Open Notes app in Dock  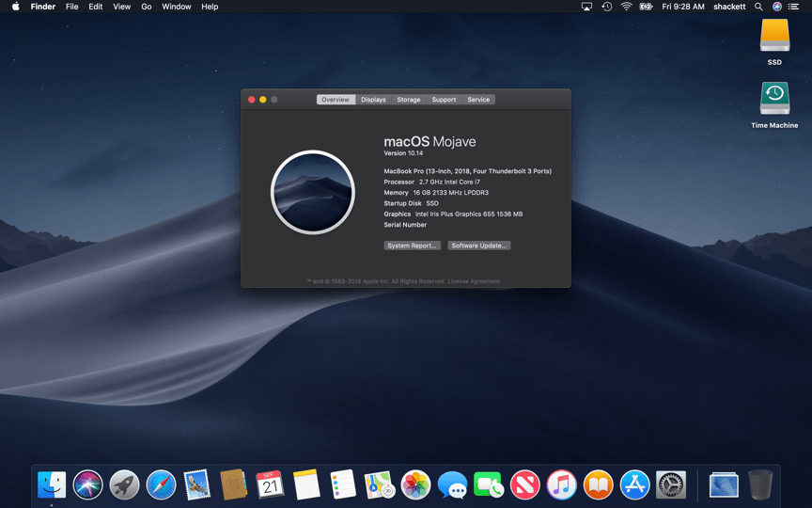(306, 484)
